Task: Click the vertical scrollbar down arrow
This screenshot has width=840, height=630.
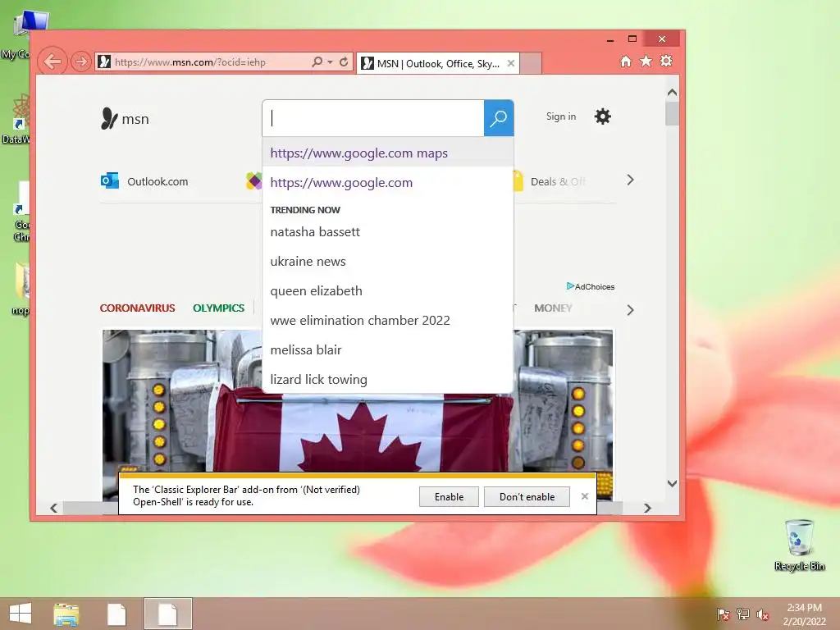Action: pos(672,483)
